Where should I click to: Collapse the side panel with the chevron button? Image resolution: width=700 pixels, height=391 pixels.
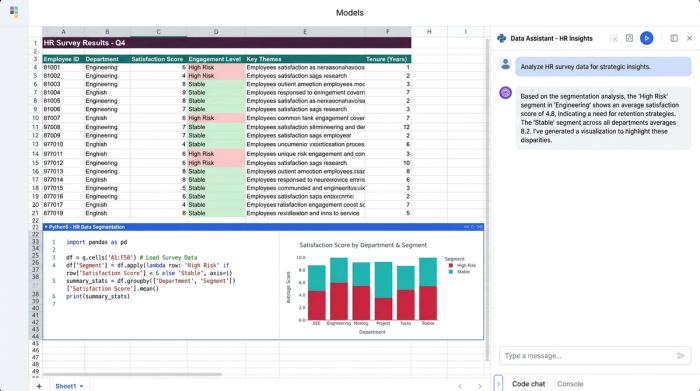click(x=498, y=383)
